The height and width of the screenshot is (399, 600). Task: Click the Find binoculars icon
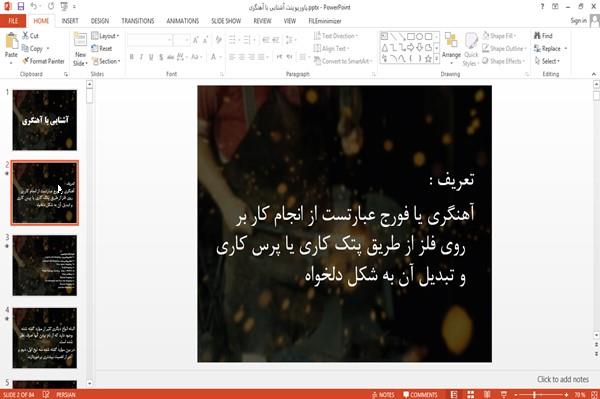[537, 36]
